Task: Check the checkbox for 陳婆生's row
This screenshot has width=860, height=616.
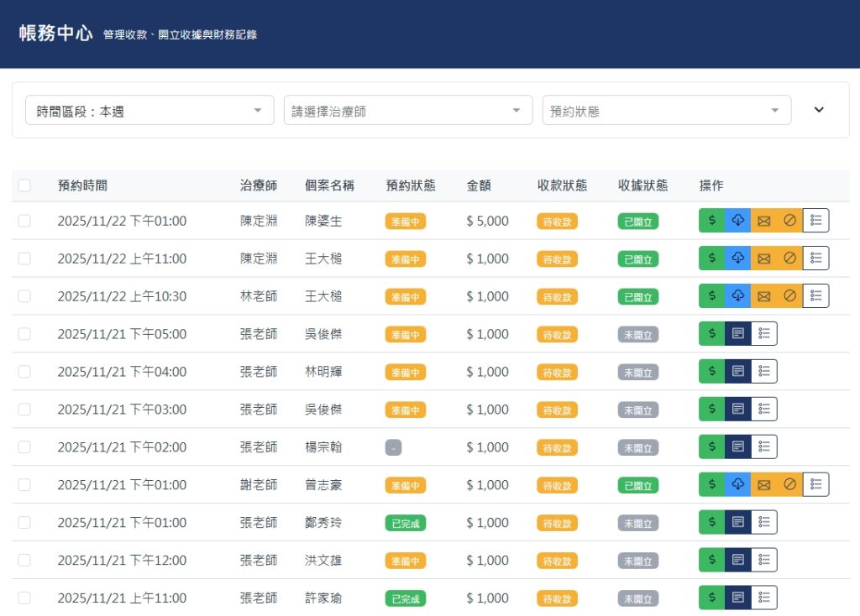Action: pyautogui.click(x=24, y=221)
